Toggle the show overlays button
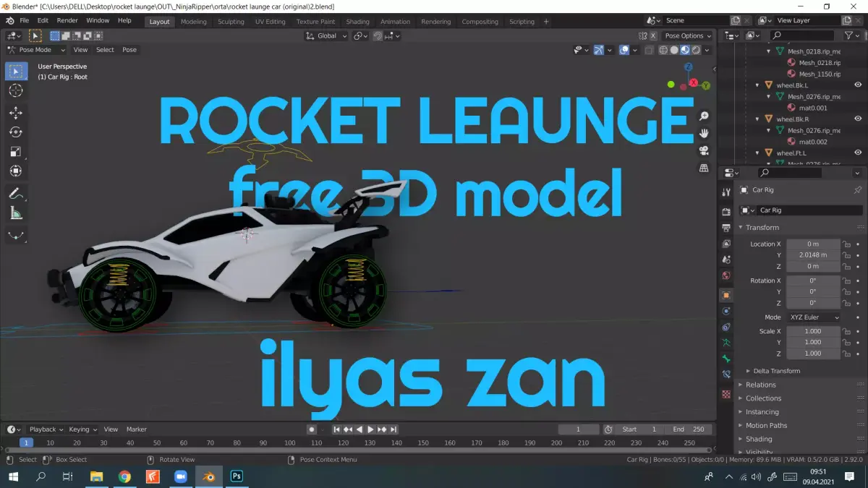 point(624,50)
